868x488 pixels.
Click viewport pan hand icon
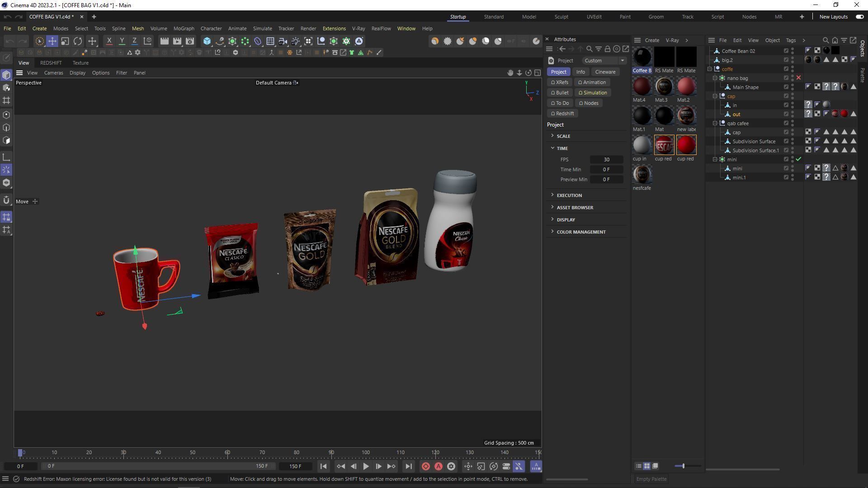point(510,73)
